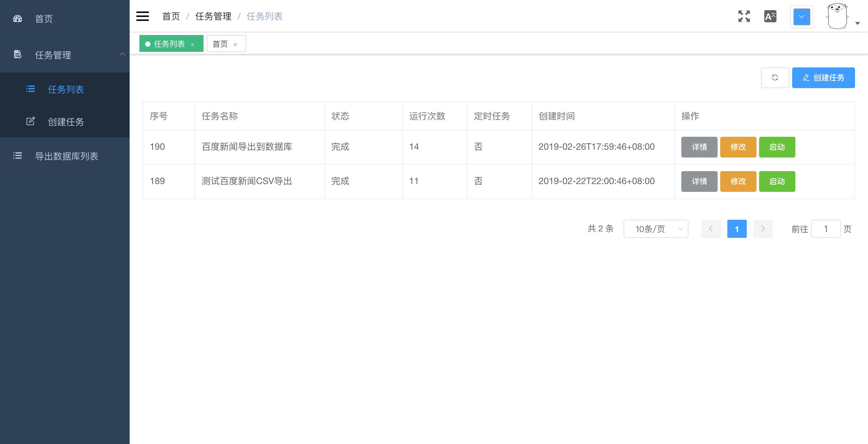Switch to the 首页 tab
This screenshot has height=444, width=868.
[220, 44]
